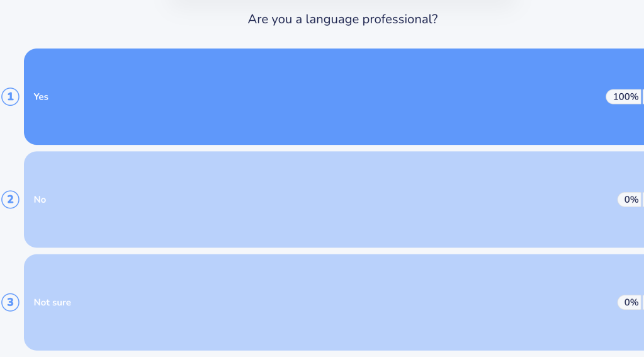
Task: Click the cut-off element right of 100% badge
Action: point(643,97)
